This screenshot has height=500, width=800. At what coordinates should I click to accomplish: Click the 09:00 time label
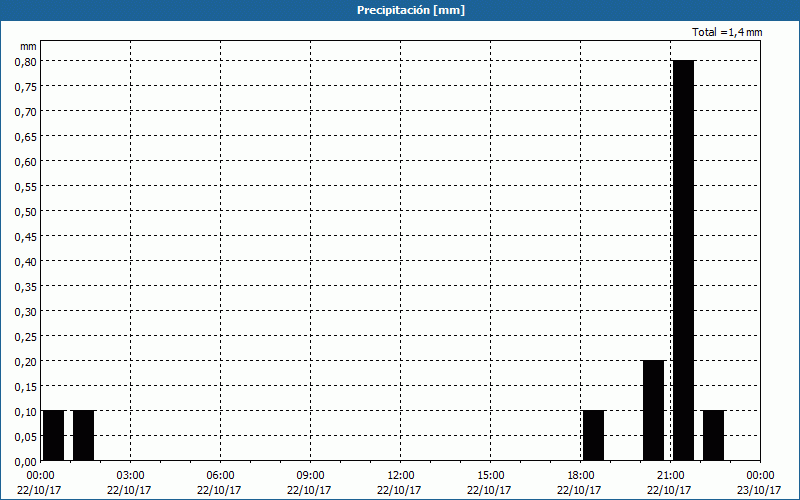310,476
